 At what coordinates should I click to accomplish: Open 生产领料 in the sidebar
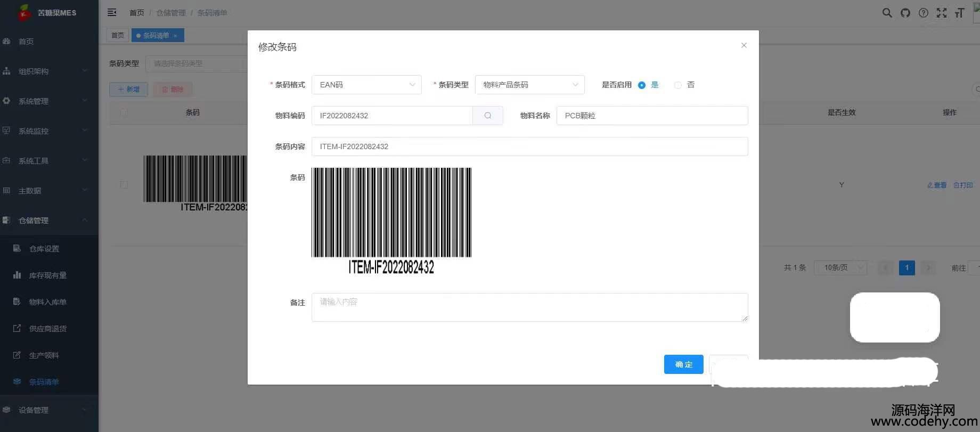(44, 355)
